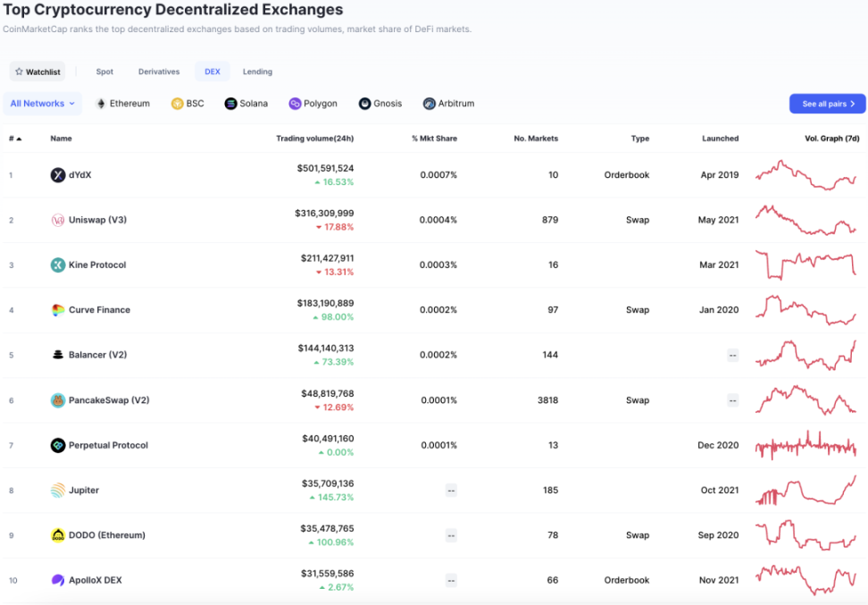Click the Jupiter logo icon
Image resolution: width=868 pixels, height=605 pixels.
pyautogui.click(x=57, y=491)
